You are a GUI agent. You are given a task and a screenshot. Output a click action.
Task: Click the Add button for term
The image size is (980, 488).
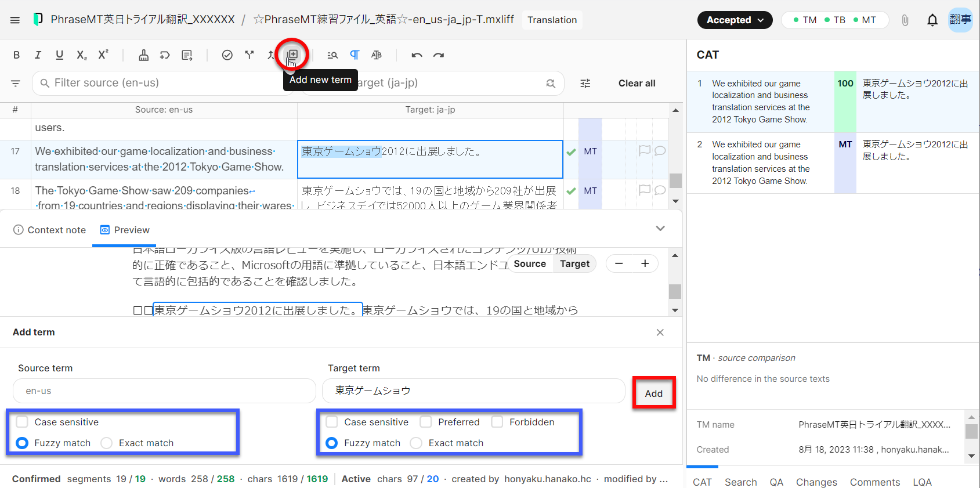click(x=653, y=393)
